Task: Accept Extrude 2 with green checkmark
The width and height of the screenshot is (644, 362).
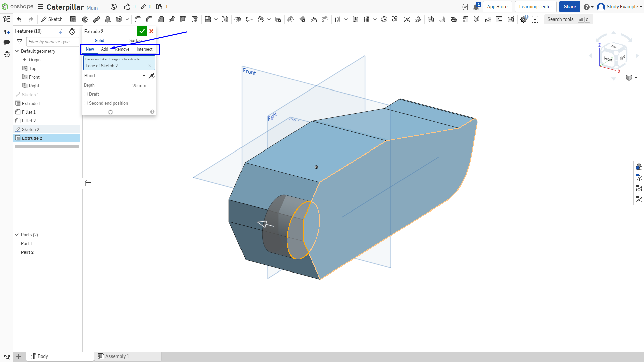Action: pyautogui.click(x=142, y=31)
